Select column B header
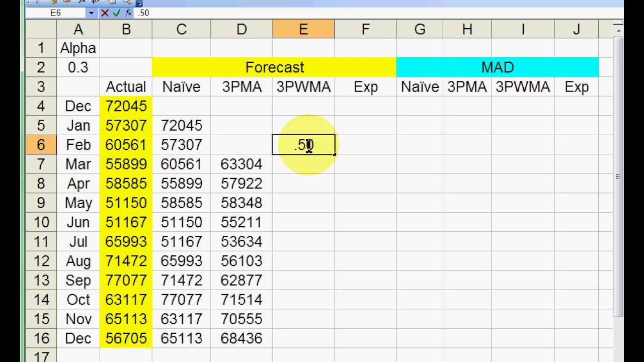Viewport: 644px width, 362px height. [126, 29]
